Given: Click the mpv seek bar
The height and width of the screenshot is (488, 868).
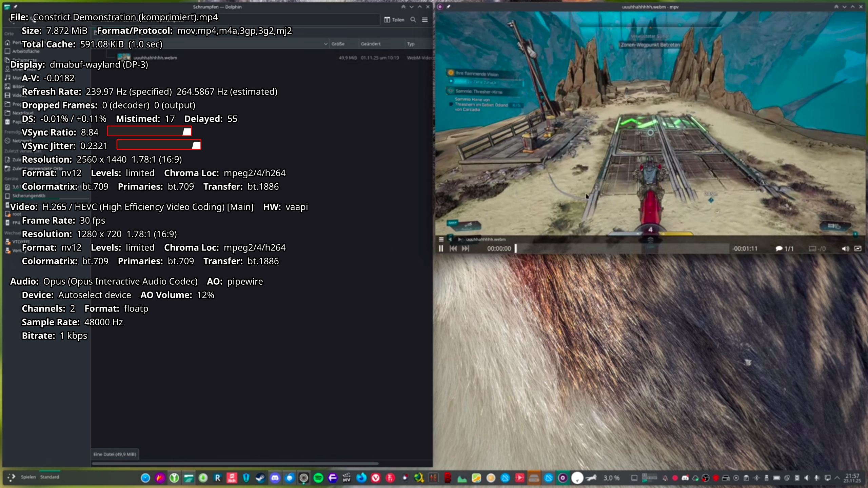Looking at the screenshot, I should [x=622, y=248].
